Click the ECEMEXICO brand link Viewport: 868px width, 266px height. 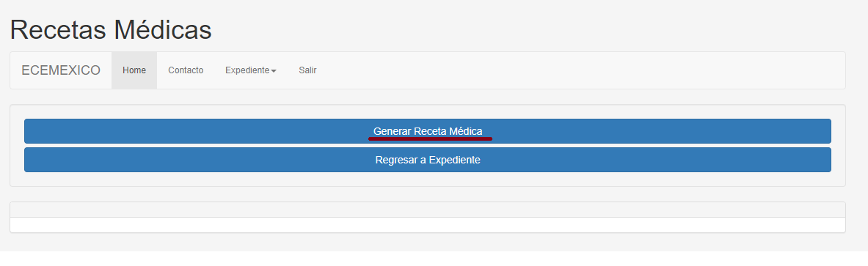(x=61, y=70)
